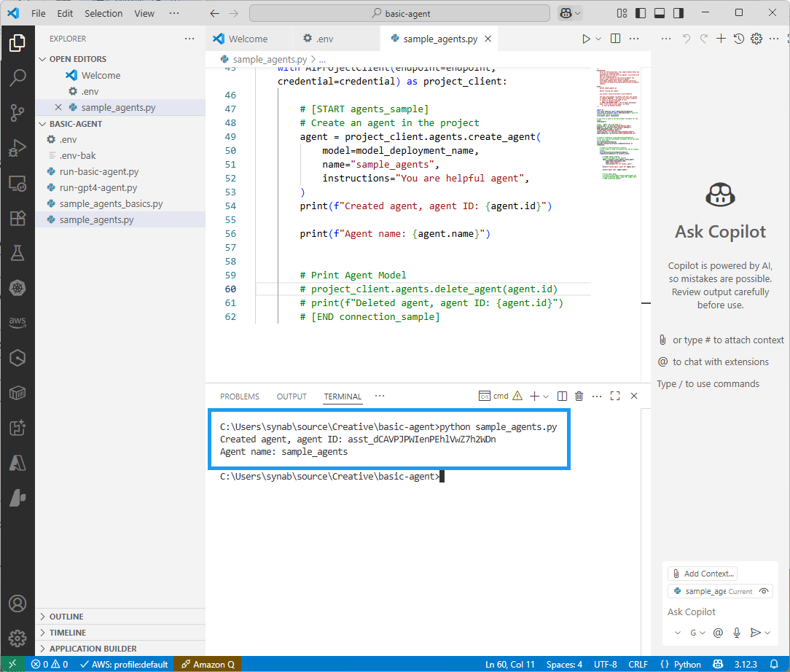Click Amazon Q in the status bar
The image size is (790, 672).
tap(208, 665)
